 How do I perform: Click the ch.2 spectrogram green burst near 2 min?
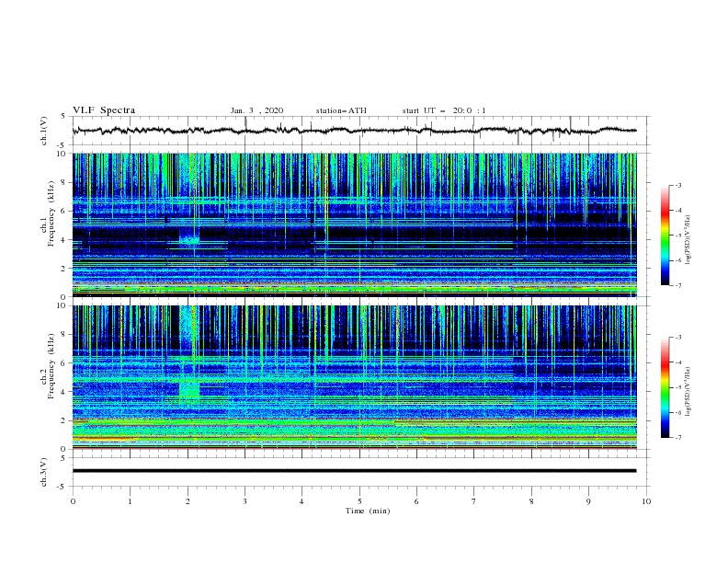(x=189, y=388)
